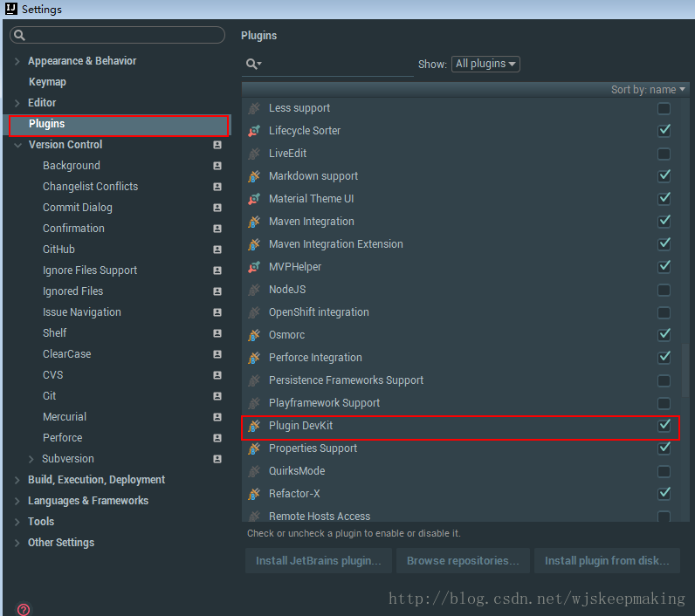Click the plugin search magnifier icon
The image size is (695, 616).
point(253,64)
